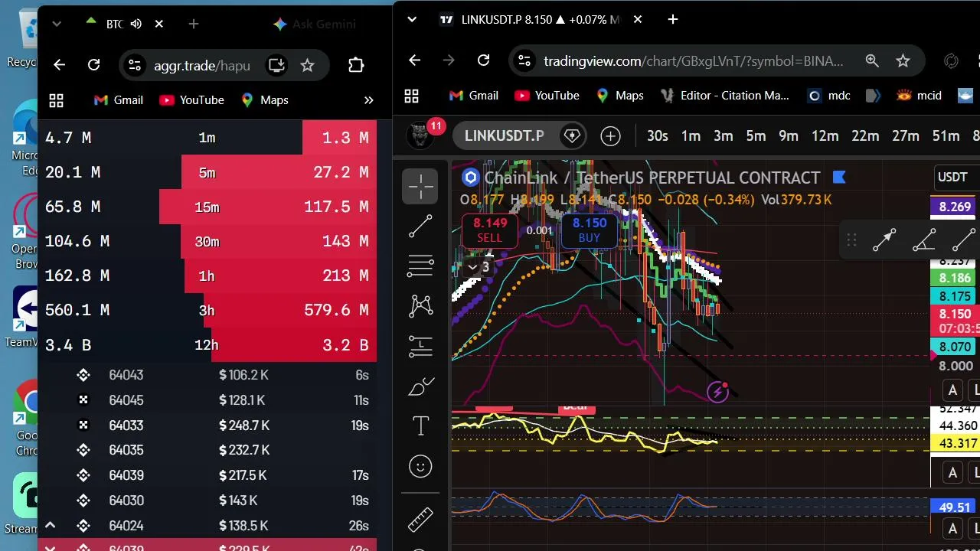Open the forecasting and measurement tools
The image size is (980, 551).
tap(420, 346)
